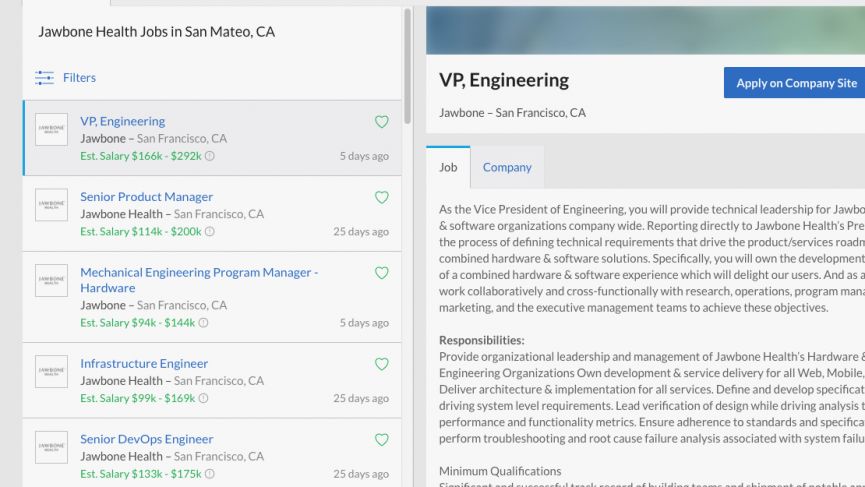Viewport: 865px width, 487px height.
Task: Save the Mechanical Engineering Program Manager job heart
Action: [x=382, y=272]
